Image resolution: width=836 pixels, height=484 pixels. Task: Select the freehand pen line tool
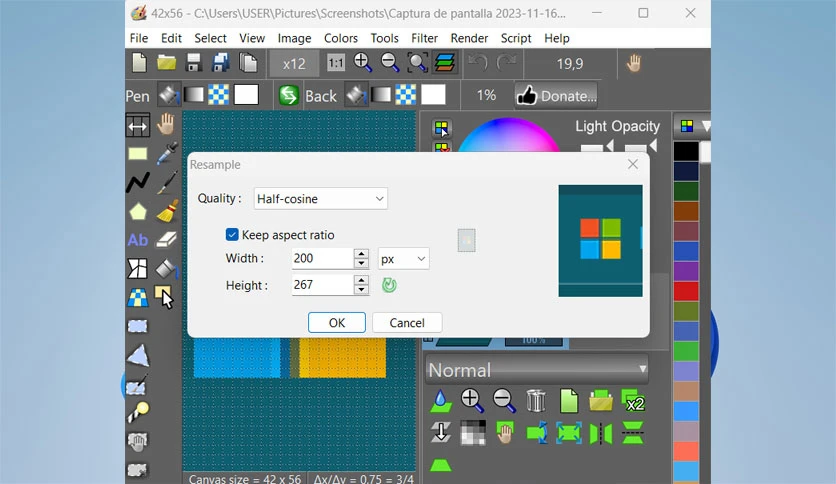tap(138, 182)
